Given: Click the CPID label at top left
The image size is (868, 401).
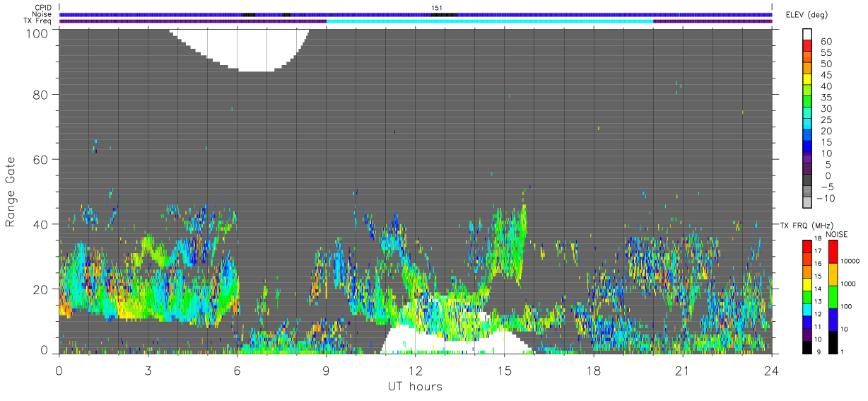Looking at the screenshot, I should pos(43,8).
